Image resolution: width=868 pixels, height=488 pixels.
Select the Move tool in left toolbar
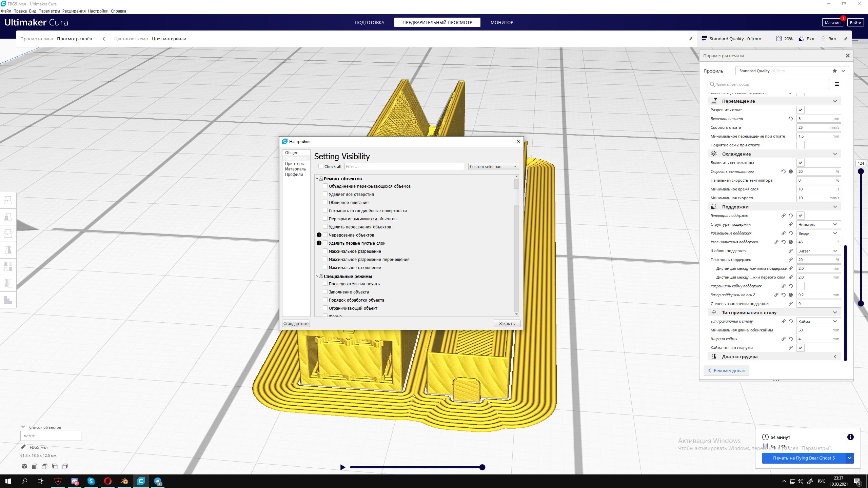click(x=8, y=201)
